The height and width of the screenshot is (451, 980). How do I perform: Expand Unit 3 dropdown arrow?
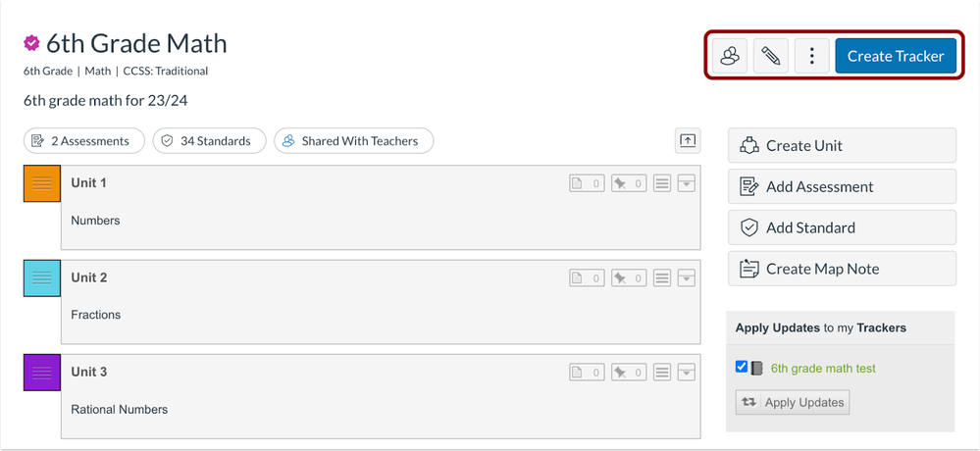tap(687, 373)
